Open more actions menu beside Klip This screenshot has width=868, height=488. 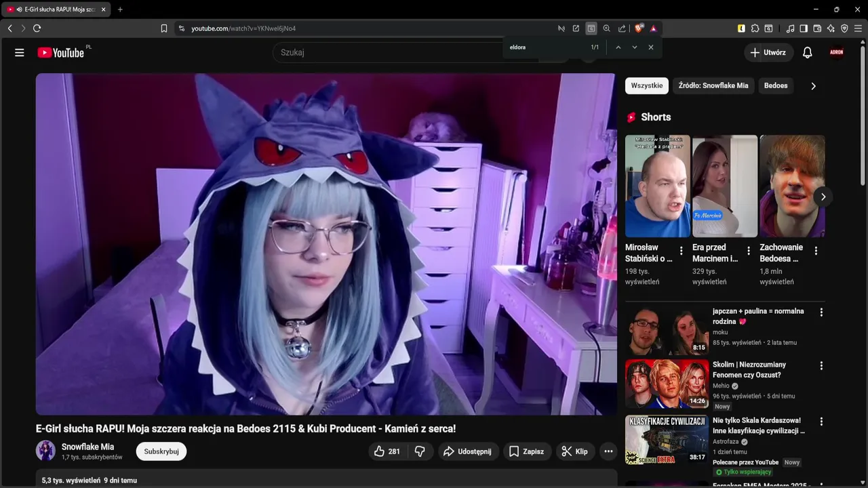pyautogui.click(x=608, y=451)
